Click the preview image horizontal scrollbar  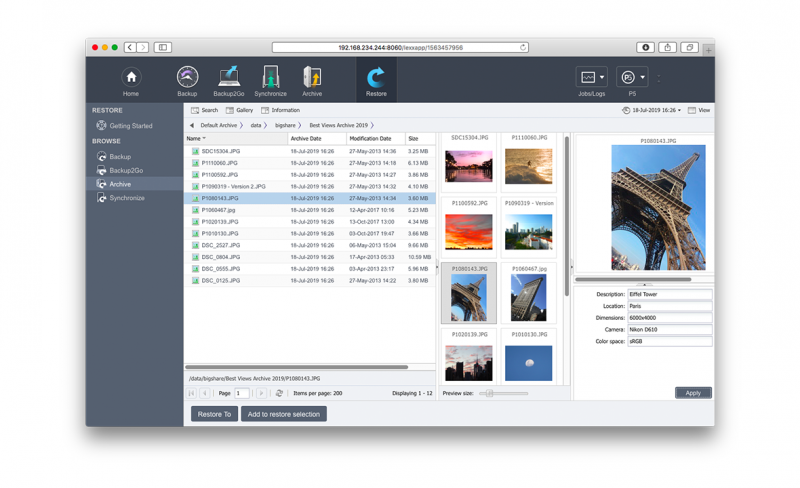click(x=633, y=280)
